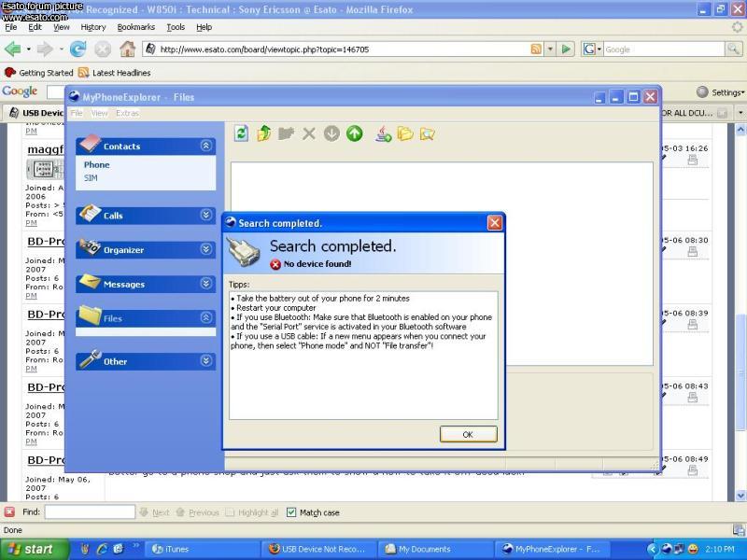Close the Search completed dialog
Image resolution: width=747 pixels, height=560 pixels.
pyautogui.click(x=495, y=223)
